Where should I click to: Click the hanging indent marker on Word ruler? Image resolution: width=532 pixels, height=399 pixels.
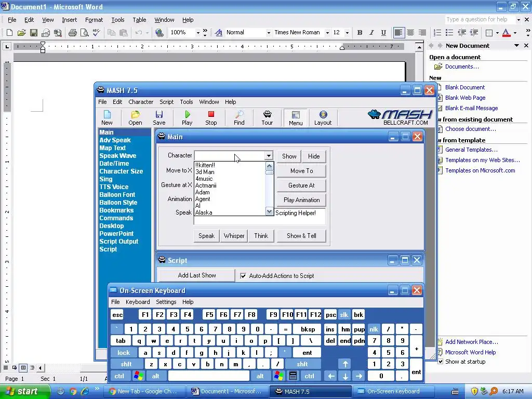43,48
